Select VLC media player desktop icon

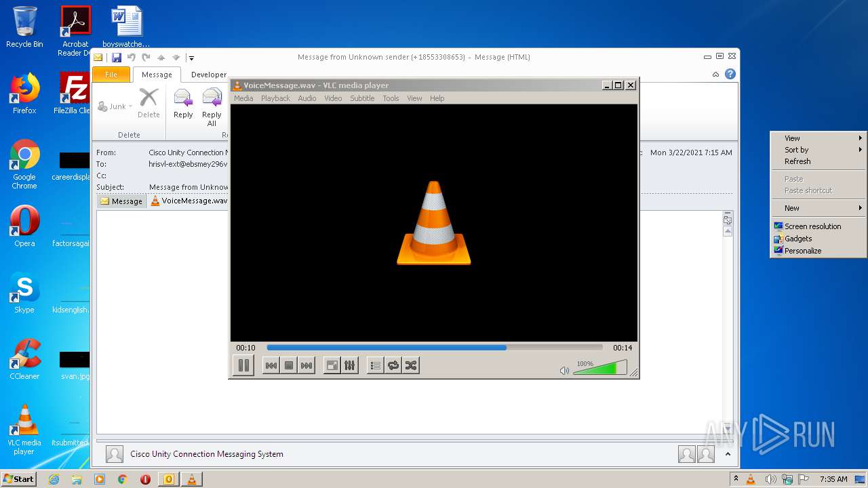24,430
